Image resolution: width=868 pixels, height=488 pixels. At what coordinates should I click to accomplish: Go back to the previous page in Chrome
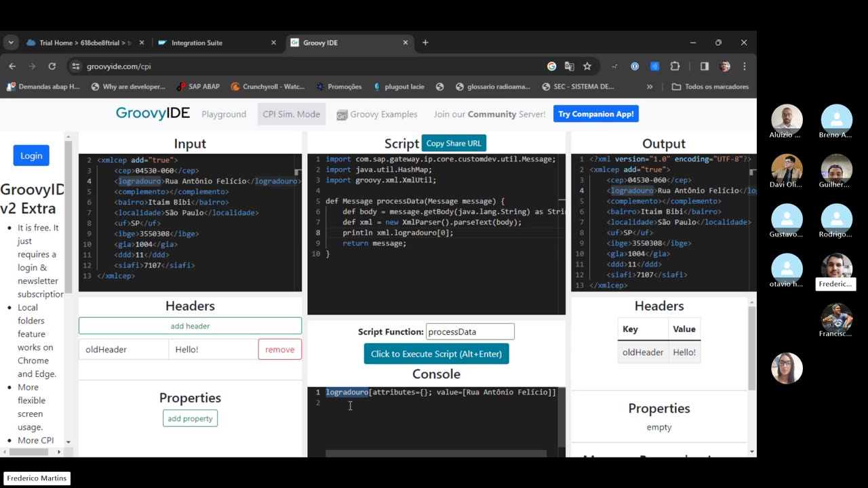click(x=12, y=66)
